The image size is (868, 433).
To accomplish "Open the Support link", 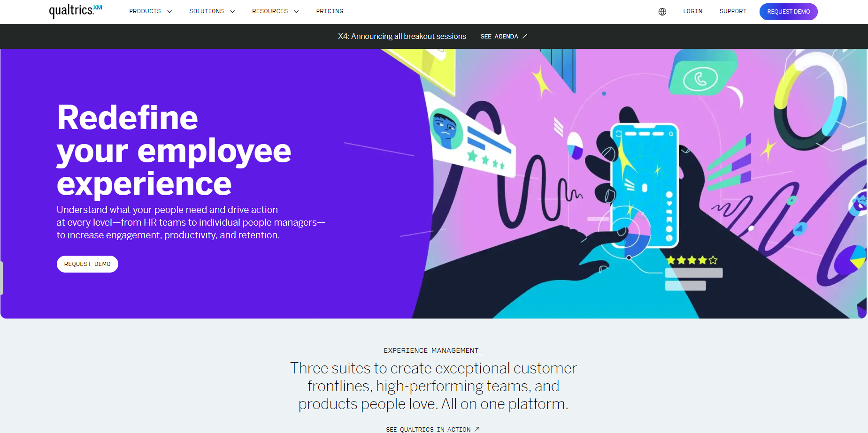I will click(x=733, y=11).
